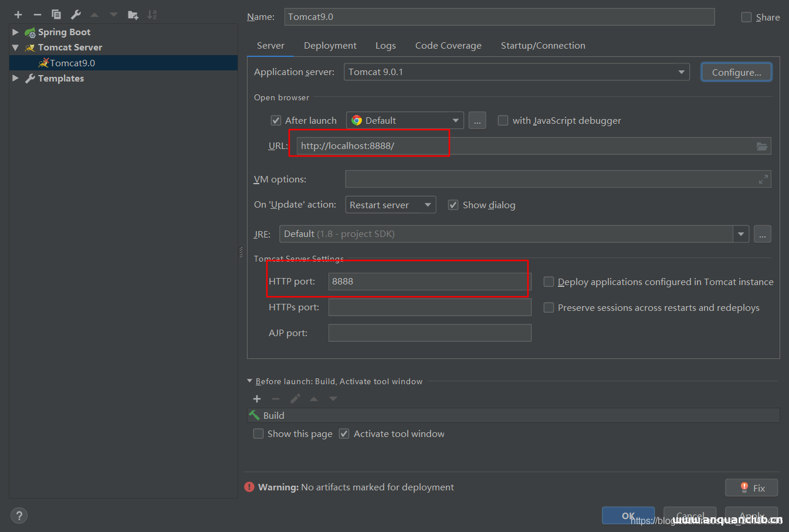Viewport: 789px width, 532px height.
Task: Click the Copy Configuration icon
Action: coord(56,15)
